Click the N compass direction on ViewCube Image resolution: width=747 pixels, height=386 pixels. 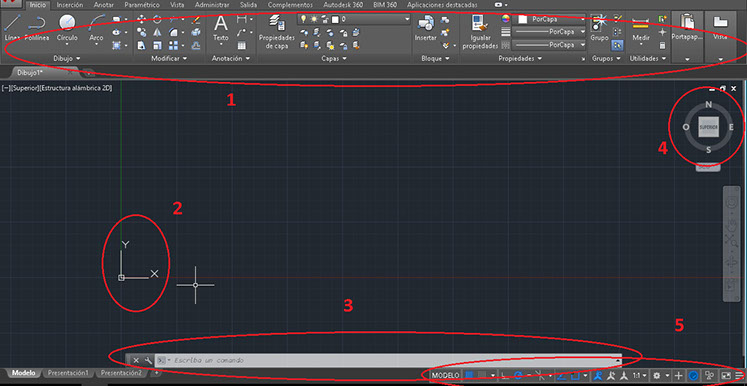[708, 105]
